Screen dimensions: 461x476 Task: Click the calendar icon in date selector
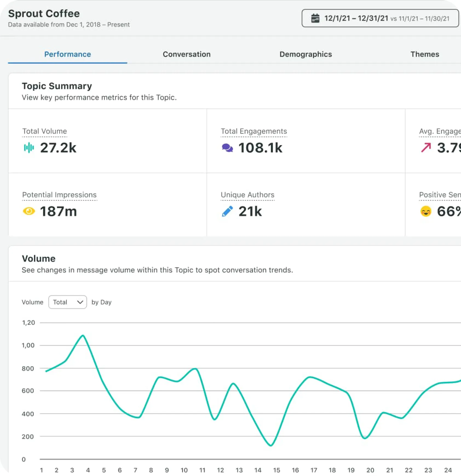pos(315,18)
